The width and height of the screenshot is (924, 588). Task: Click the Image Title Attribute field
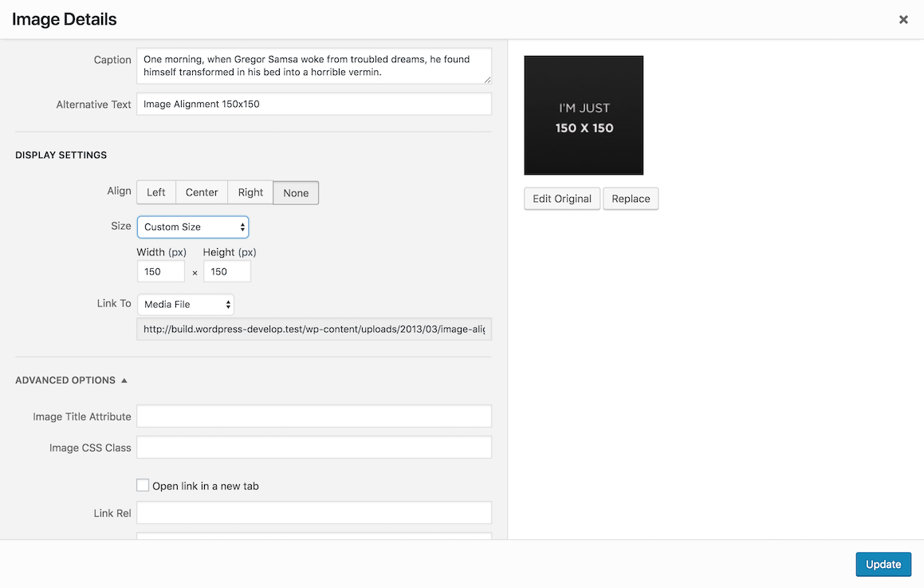(314, 416)
